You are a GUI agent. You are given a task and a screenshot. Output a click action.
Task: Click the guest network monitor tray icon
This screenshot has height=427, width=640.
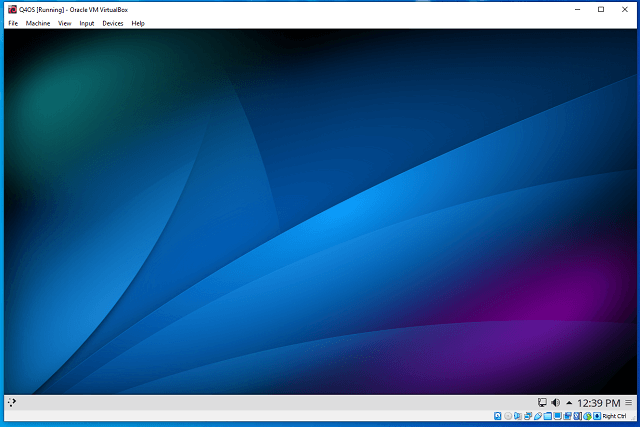click(x=542, y=402)
